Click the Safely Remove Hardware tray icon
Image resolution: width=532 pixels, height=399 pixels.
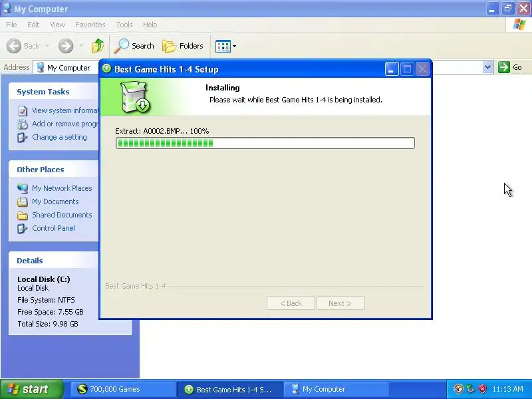(x=471, y=389)
